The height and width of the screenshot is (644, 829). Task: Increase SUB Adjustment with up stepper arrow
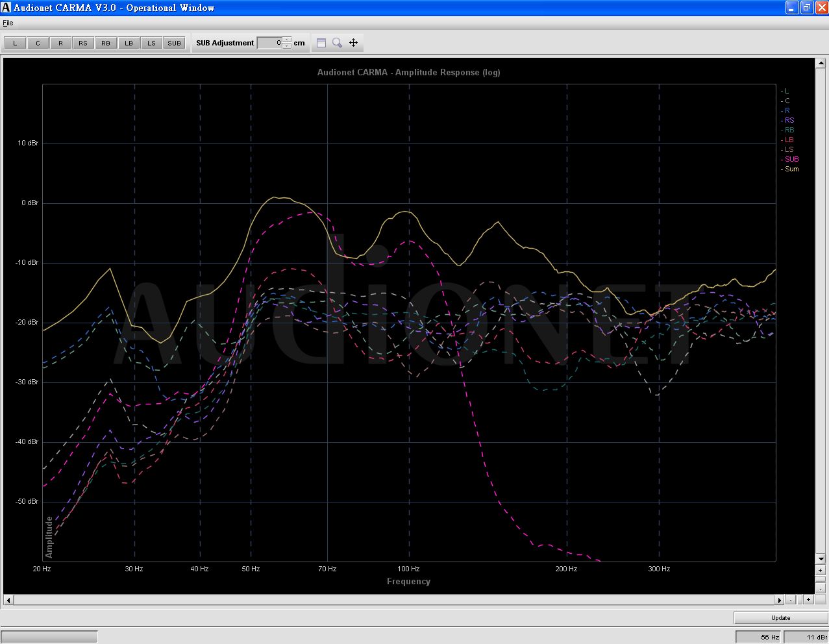tap(287, 40)
